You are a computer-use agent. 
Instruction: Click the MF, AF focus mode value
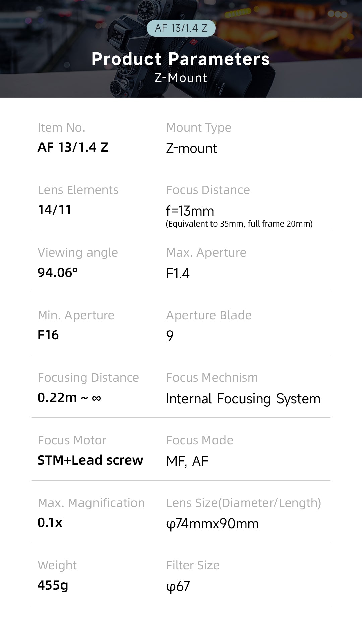[x=187, y=461]
